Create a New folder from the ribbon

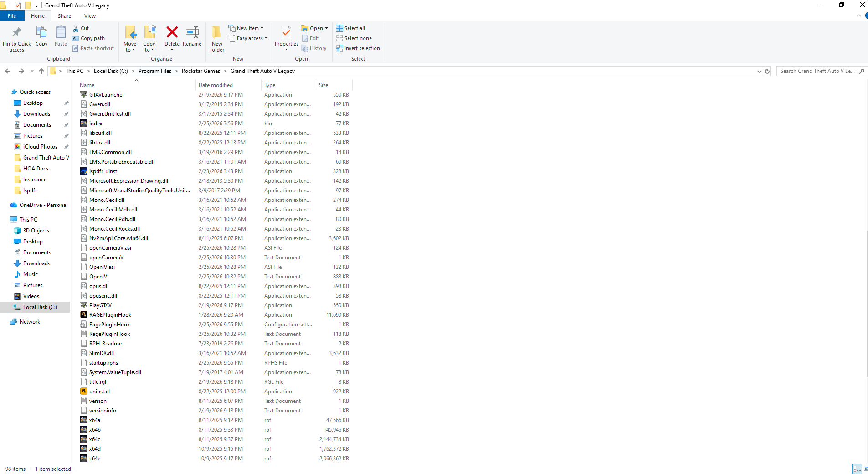pyautogui.click(x=217, y=39)
